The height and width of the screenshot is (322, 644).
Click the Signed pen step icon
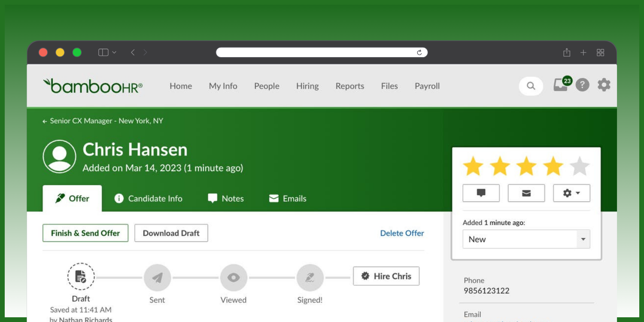tap(310, 278)
